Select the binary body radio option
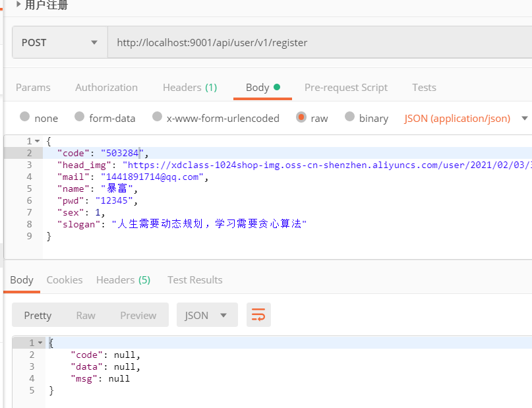This screenshot has width=532, height=408. pos(349,117)
